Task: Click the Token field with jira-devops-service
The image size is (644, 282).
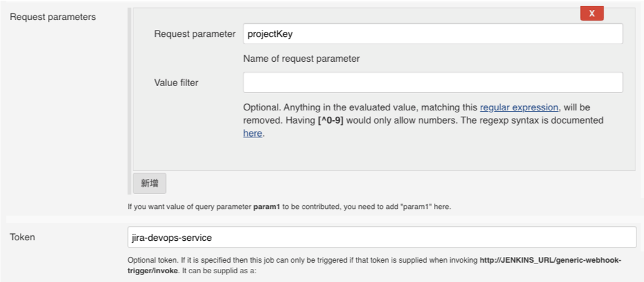Action: tap(381, 238)
